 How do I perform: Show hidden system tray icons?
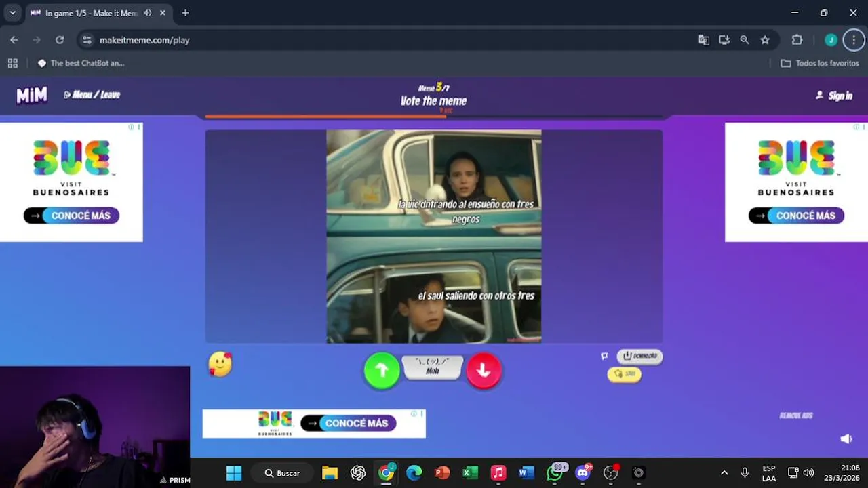[x=724, y=473]
